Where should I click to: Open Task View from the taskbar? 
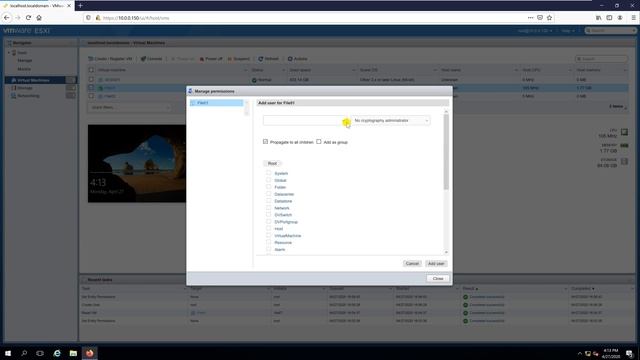[x=40, y=353]
